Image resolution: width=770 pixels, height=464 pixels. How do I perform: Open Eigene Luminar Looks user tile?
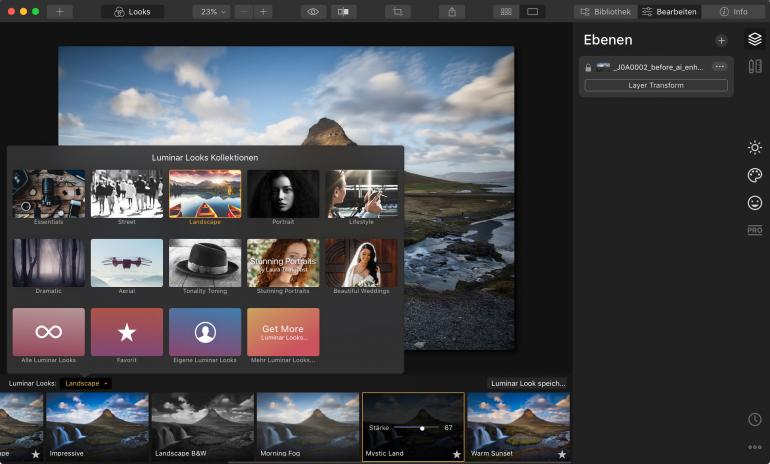tap(205, 332)
